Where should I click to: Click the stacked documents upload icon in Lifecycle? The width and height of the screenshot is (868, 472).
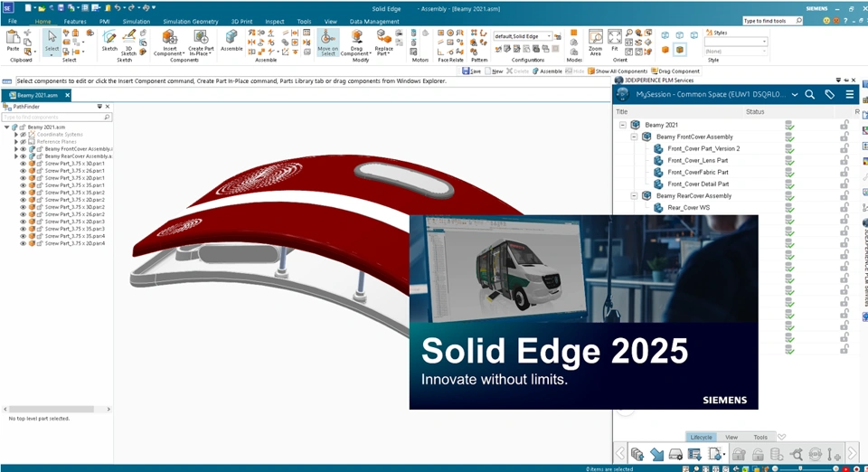click(637, 454)
